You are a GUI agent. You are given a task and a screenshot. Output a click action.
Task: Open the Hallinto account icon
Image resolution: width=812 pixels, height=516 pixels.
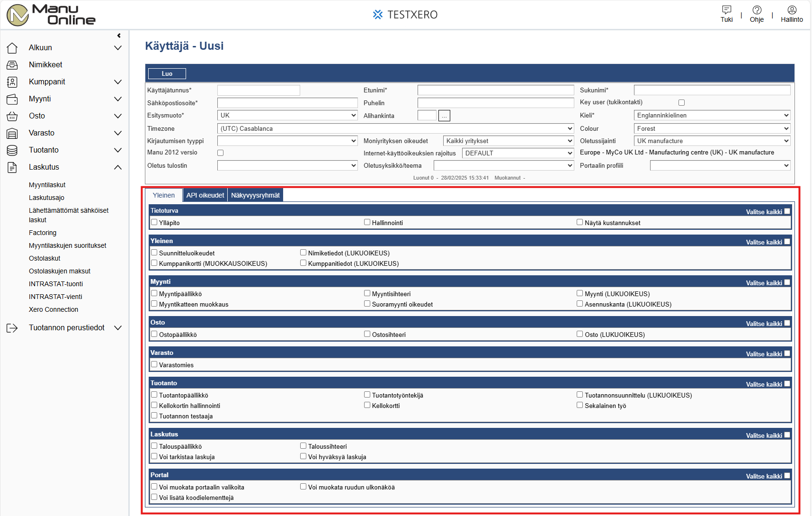pyautogui.click(x=792, y=9)
